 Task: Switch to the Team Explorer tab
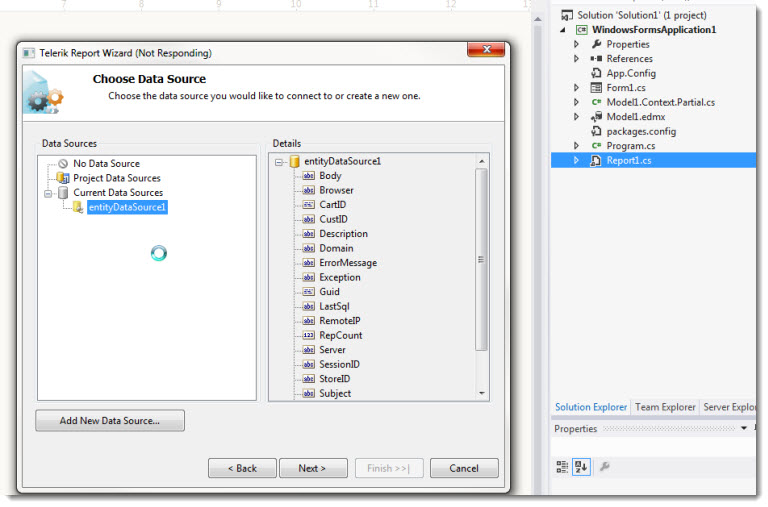[665, 407]
